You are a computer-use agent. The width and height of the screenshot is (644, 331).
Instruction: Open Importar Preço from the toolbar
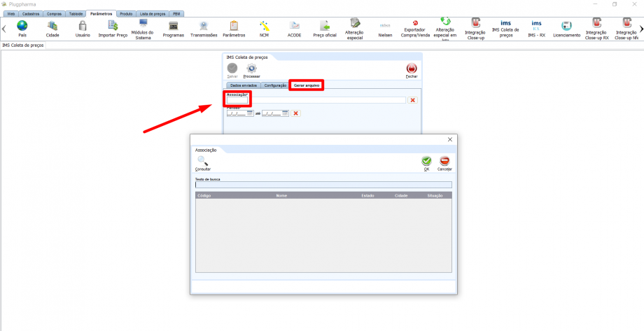click(x=113, y=26)
